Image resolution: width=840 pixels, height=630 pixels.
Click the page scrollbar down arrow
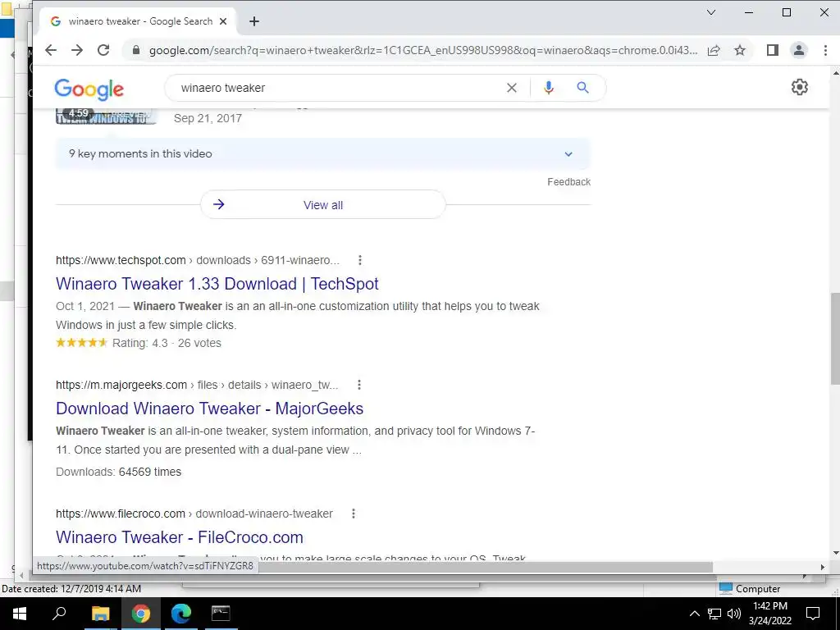point(835,553)
